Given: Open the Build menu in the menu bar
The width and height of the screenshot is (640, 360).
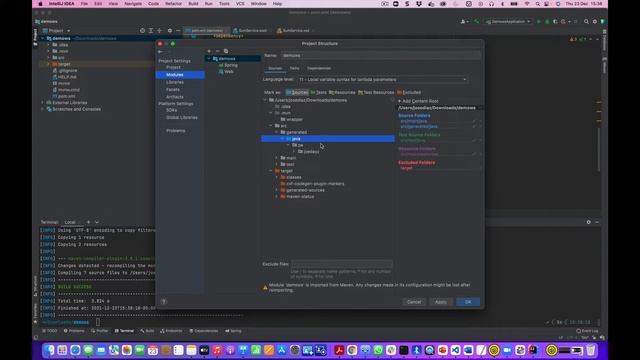Looking at the screenshot, I should point(193,4).
